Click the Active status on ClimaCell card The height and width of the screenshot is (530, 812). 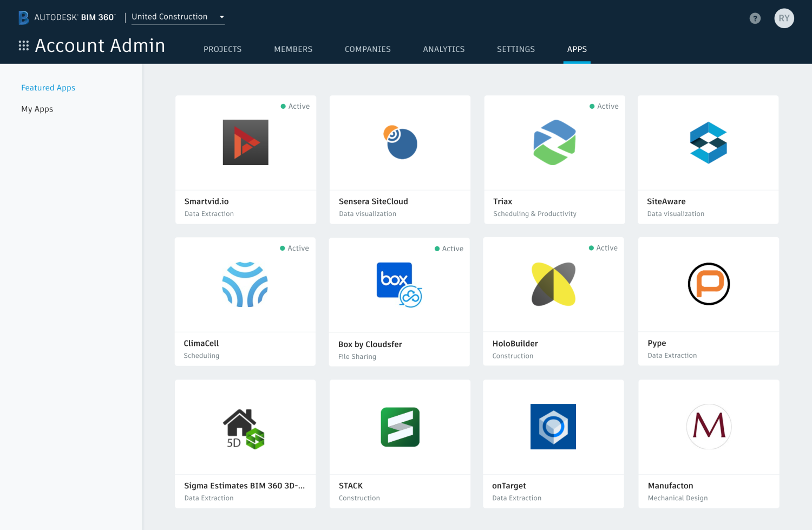coord(294,248)
